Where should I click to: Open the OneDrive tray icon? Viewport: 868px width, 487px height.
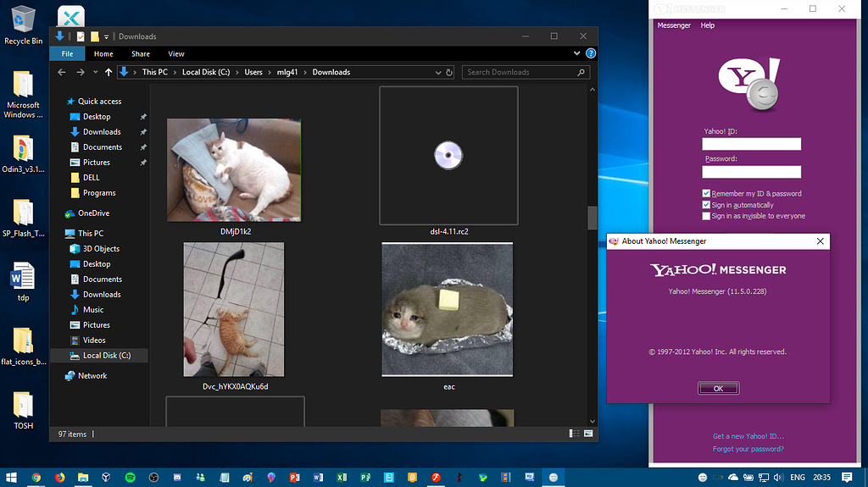coord(733,477)
